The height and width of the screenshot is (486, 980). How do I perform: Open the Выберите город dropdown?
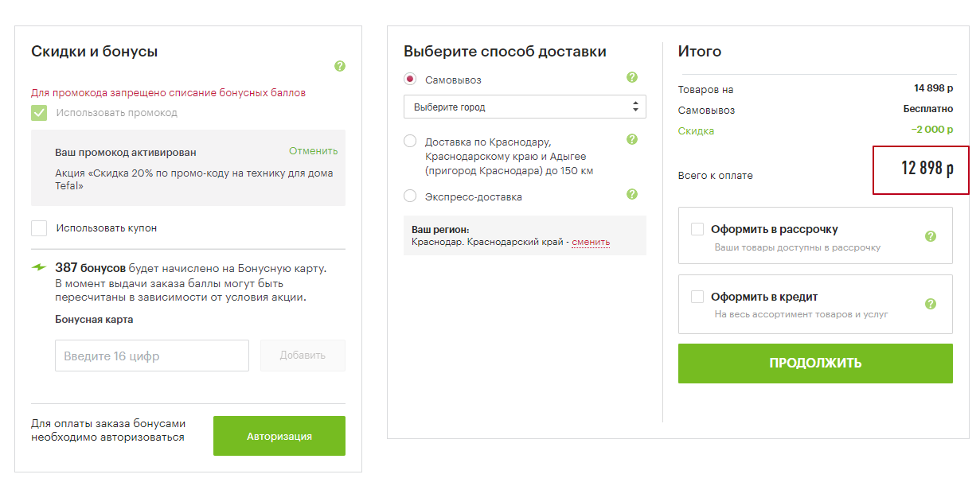[x=525, y=107]
